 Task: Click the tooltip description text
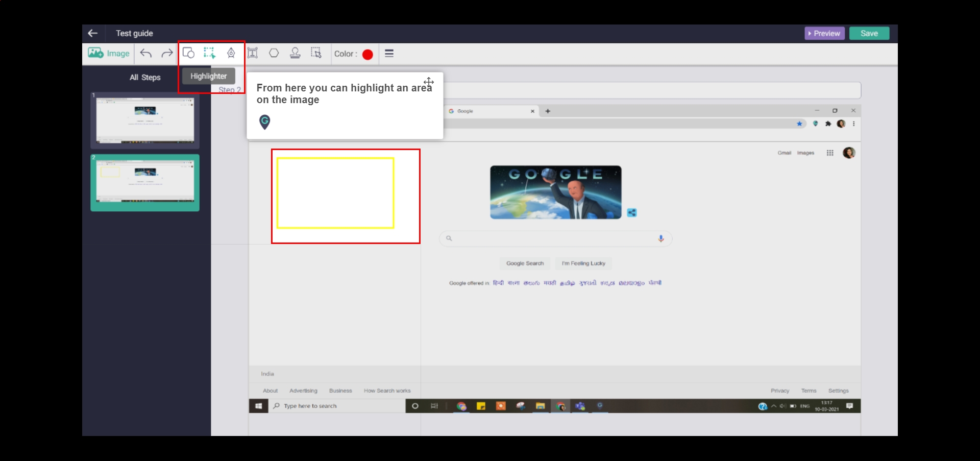[x=344, y=93]
